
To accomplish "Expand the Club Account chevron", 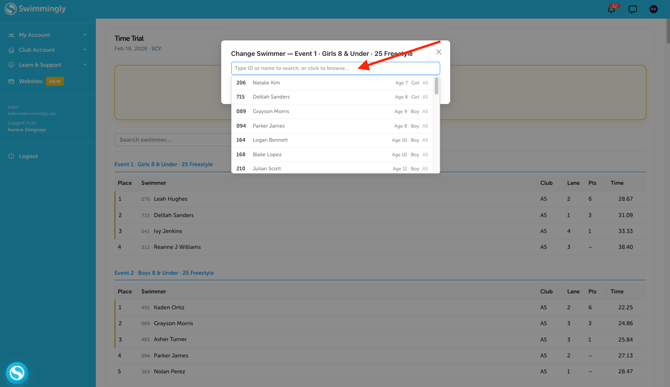I will [85, 50].
